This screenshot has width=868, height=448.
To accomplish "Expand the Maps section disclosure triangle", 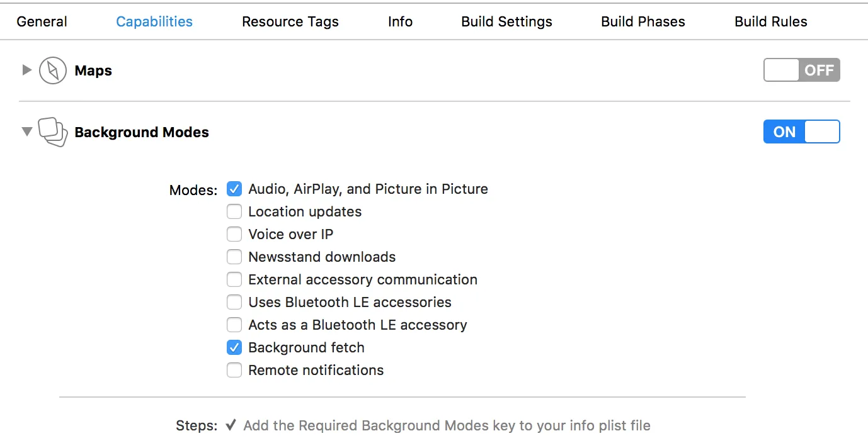I will pyautogui.click(x=26, y=70).
